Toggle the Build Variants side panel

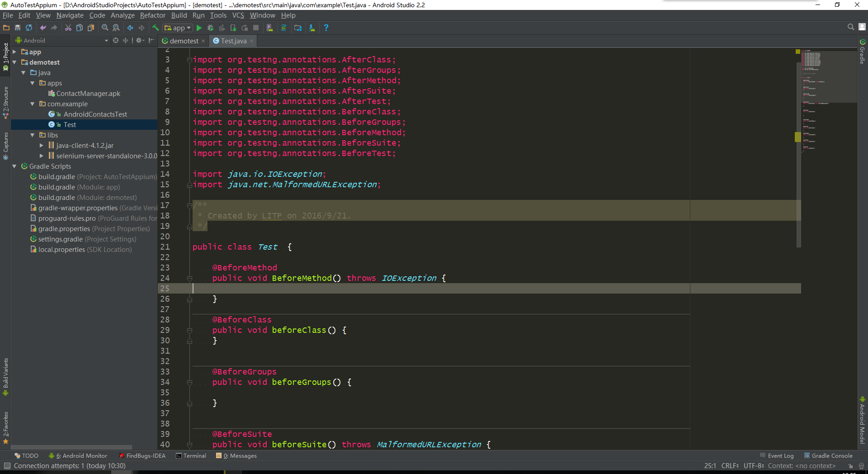(5, 377)
